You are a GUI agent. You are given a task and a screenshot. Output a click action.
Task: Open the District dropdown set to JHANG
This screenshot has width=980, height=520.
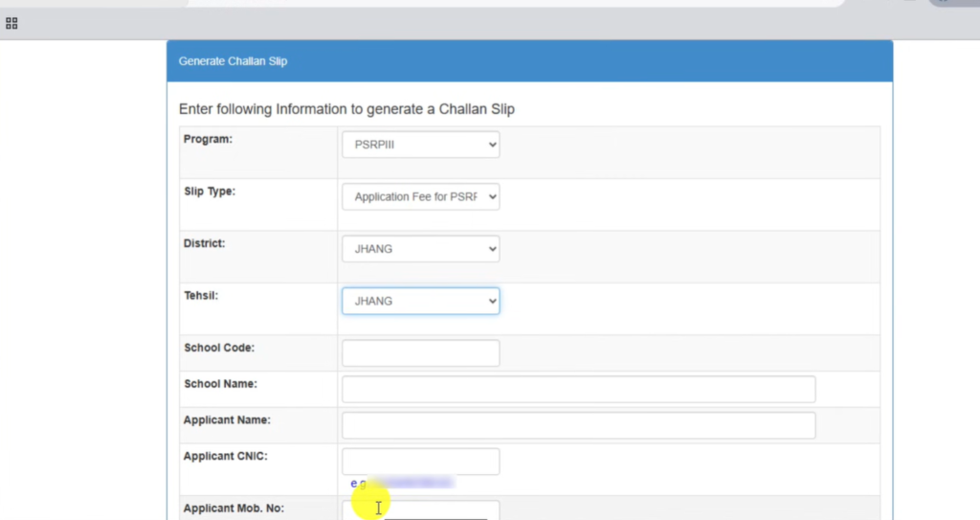[x=420, y=249]
